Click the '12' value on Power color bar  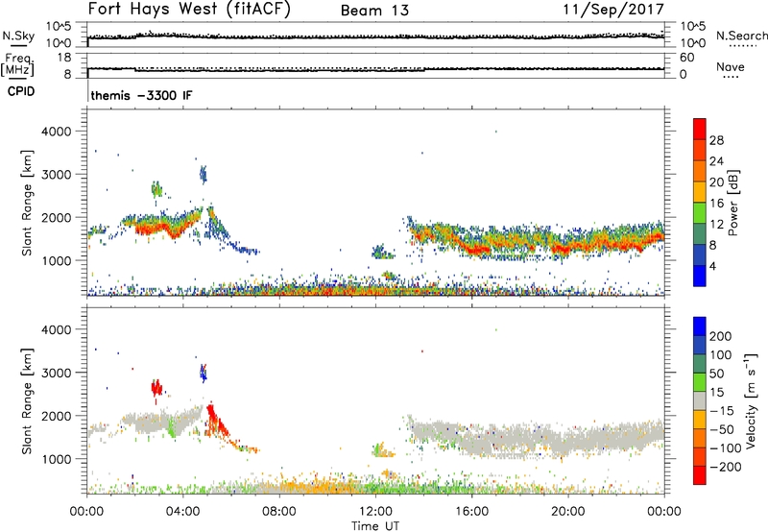(716, 225)
